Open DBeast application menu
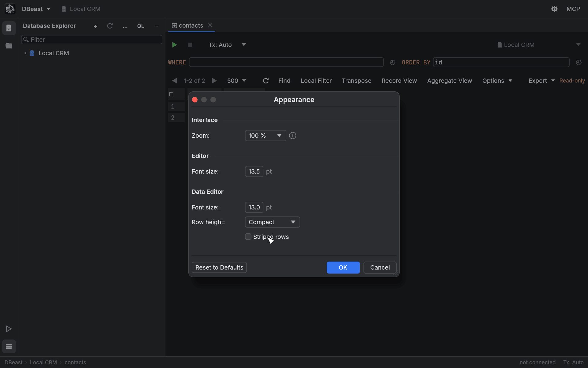This screenshot has height=368, width=588. coord(36,9)
